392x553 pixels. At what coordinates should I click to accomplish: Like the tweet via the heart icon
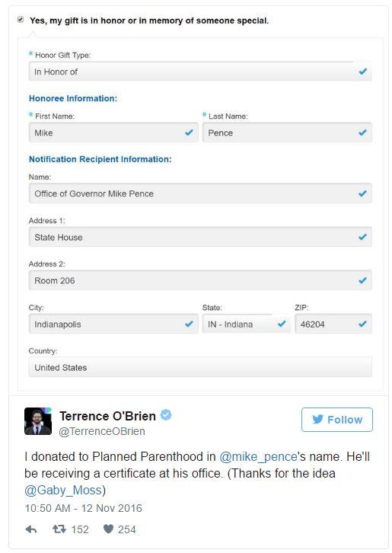pos(109,529)
